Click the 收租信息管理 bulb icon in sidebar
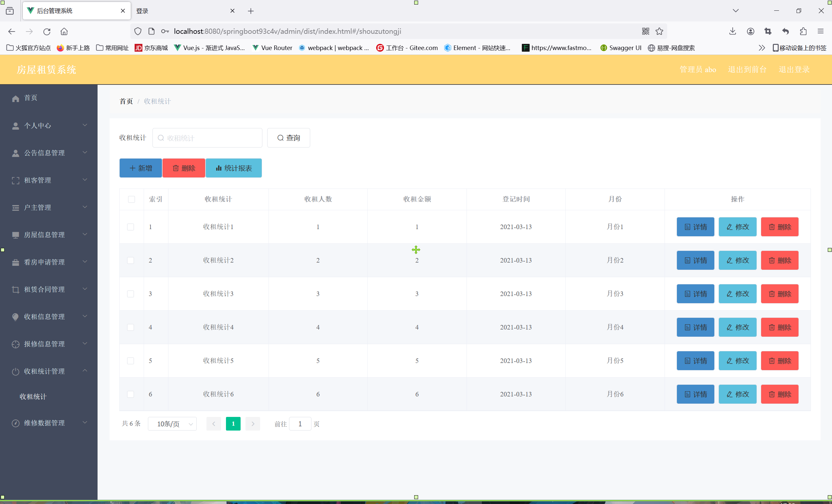This screenshot has height=504, width=832. point(16,317)
